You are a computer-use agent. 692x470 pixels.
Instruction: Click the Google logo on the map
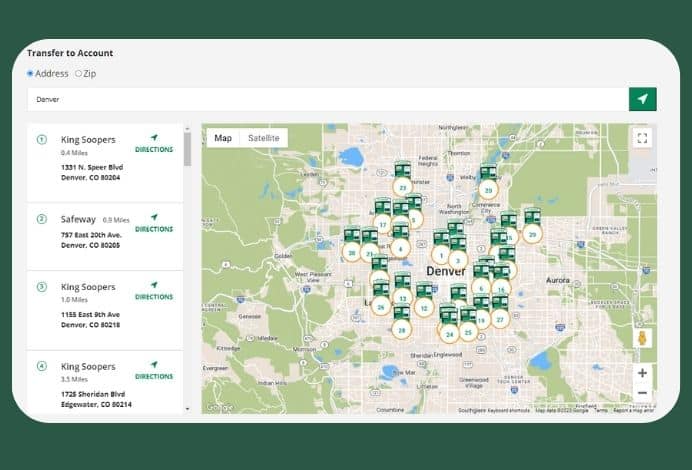pyautogui.click(x=219, y=408)
